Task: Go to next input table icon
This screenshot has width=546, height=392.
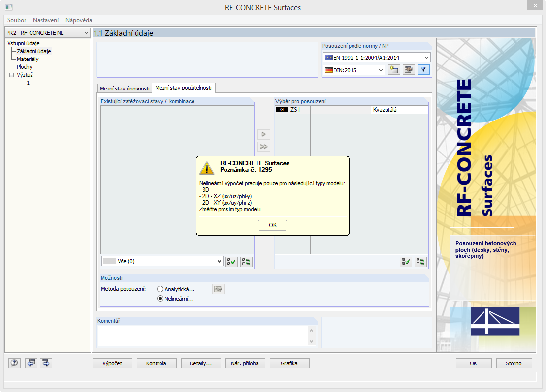Action: (46, 363)
